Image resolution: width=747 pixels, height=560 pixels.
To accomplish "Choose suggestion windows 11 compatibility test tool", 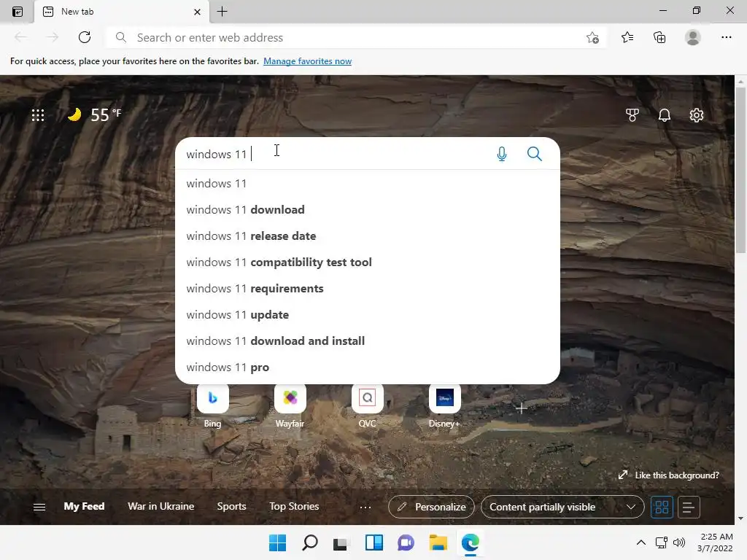I will pos(368,262).
